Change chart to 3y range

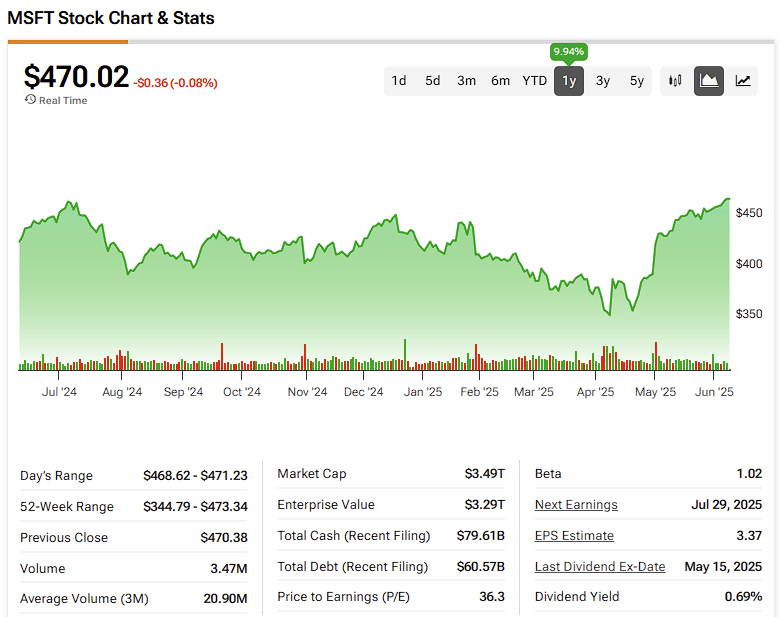tap(603, 81)
